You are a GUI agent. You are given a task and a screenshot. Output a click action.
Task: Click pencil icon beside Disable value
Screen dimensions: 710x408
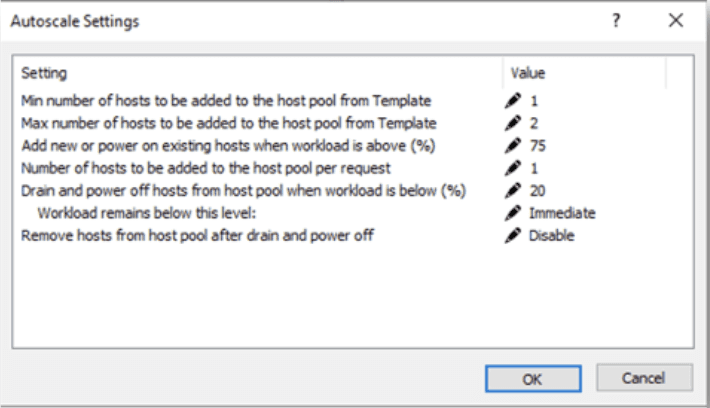coord(514,235)
